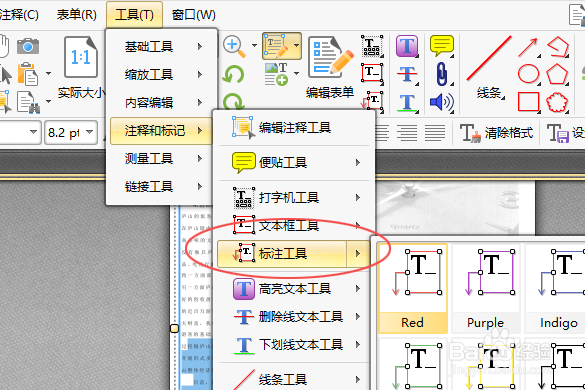Choose 文本框工具 in the submenu

click(x=294, y=225)
